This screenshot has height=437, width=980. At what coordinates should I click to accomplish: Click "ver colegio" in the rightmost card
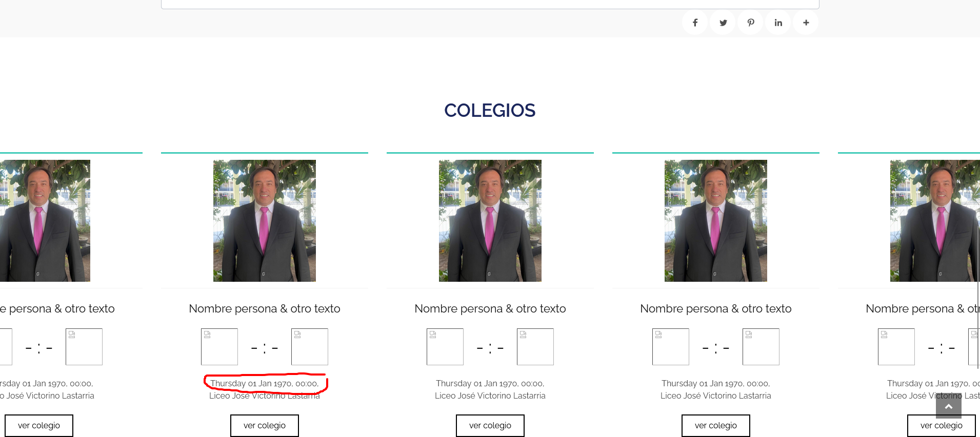pyautogui.click(x=941, y=425)
